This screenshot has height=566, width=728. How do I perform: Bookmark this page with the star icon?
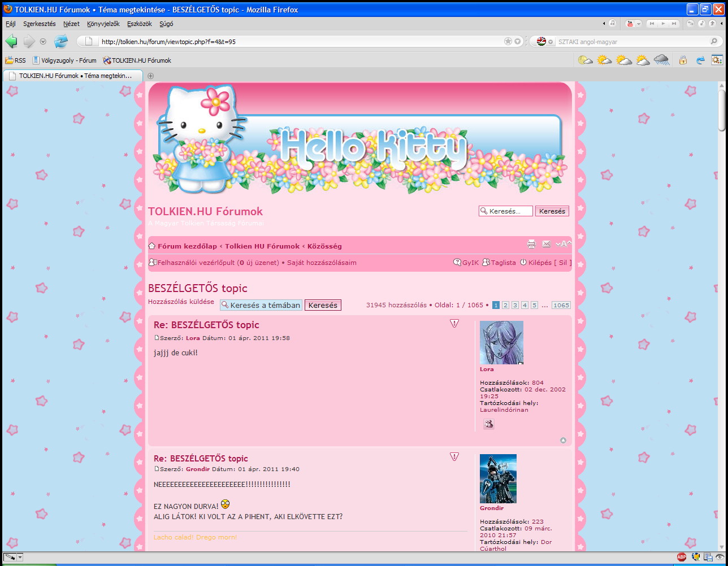pyautogui.click(x=508, y=41)
